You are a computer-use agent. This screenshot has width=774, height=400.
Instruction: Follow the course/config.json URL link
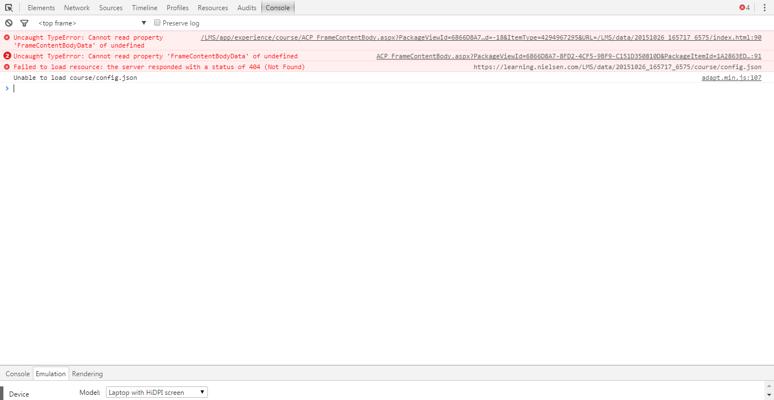pos(617,67)
